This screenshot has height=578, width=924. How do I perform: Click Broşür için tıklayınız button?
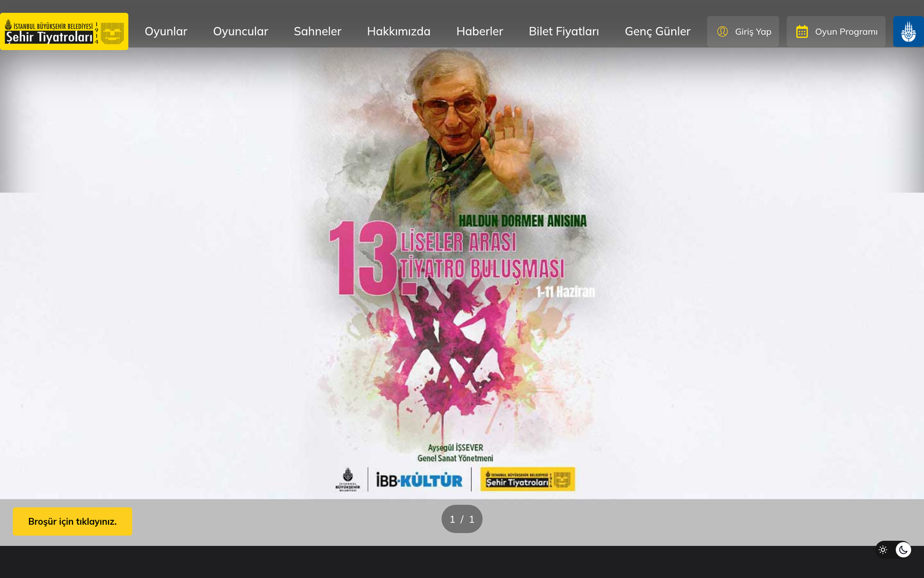[73, 521]
